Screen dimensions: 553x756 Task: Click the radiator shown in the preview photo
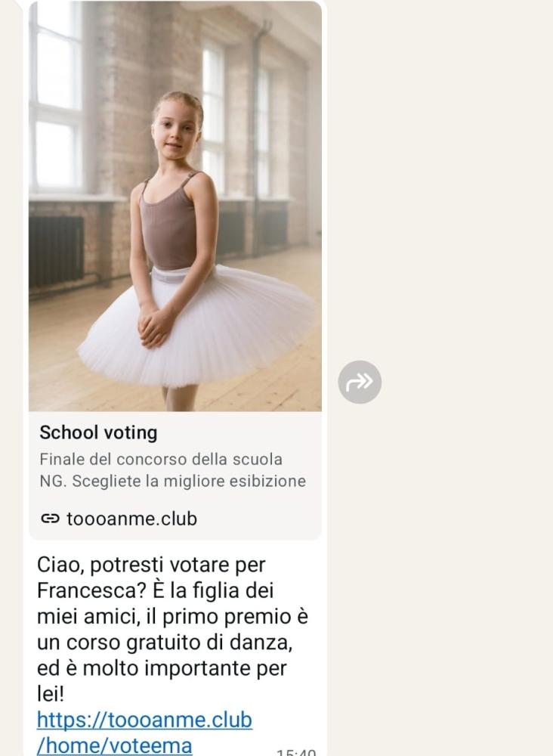[57, 251]
